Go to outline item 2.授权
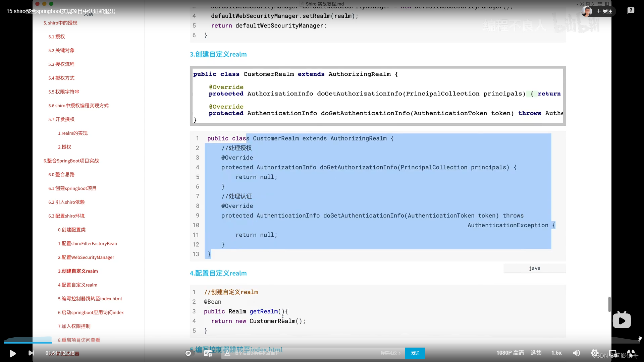644x362 pixels. point(64,147)
